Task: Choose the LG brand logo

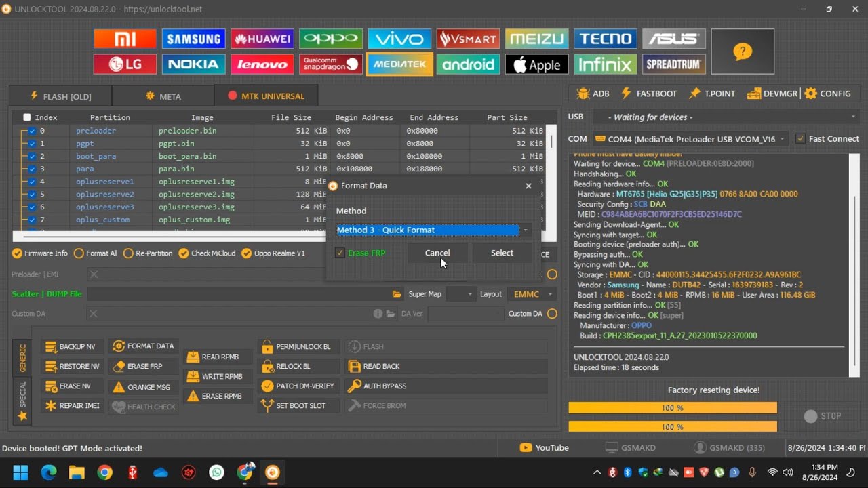Action: coord(125,64)
